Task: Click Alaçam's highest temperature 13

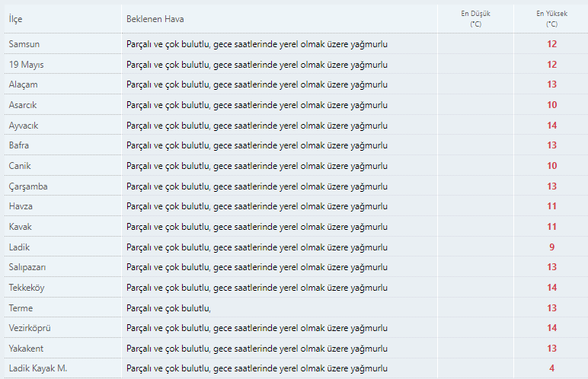Action: [551, 84]
